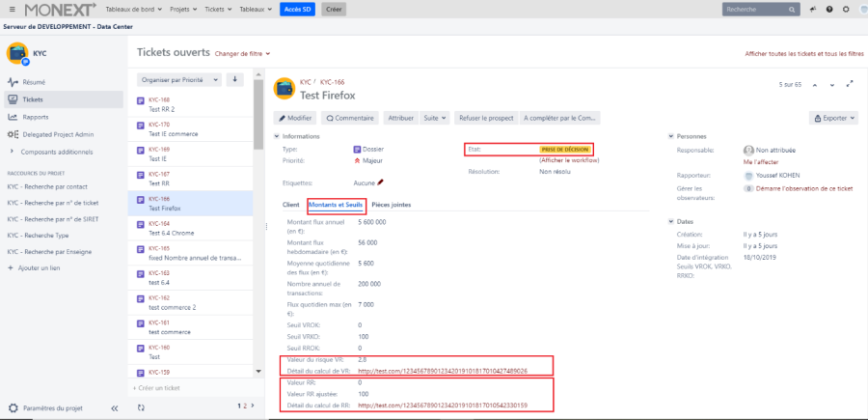This screenshot has height=420, width=868.
Task: Open the Exporter dropdown
Action: click(x=833, y=118)
